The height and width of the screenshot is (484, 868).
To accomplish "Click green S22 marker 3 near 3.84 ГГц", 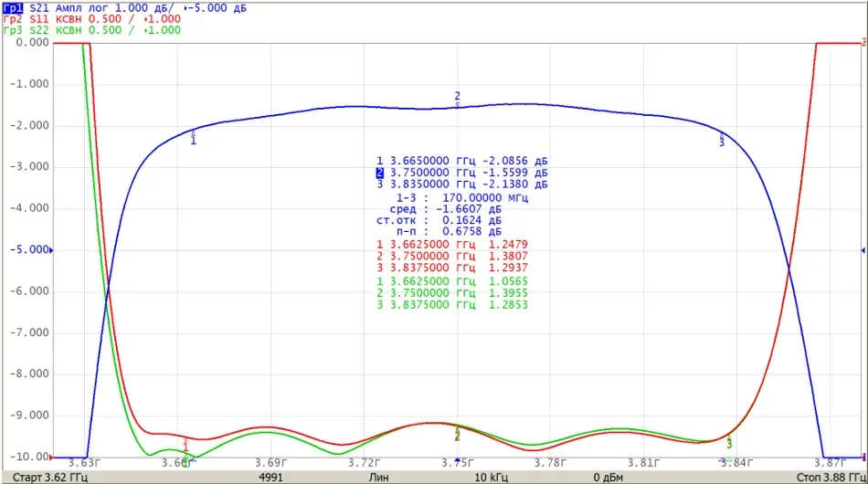I will click(x=729, y=442).
